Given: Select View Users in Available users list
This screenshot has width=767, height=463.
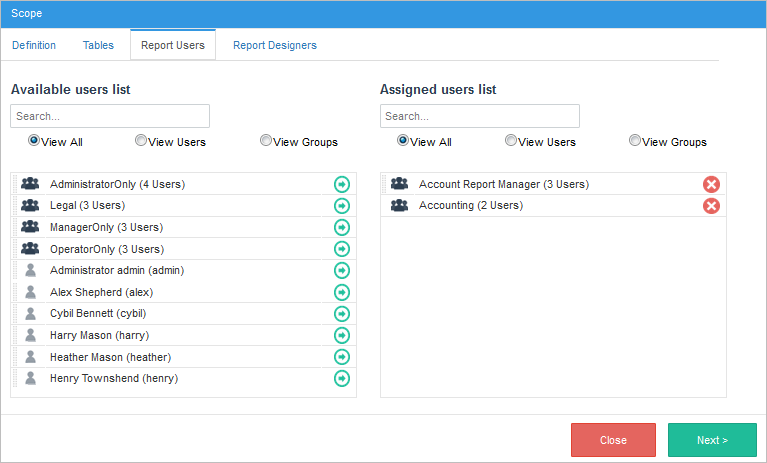Looking at the screenshot, I should pos(141,141).
